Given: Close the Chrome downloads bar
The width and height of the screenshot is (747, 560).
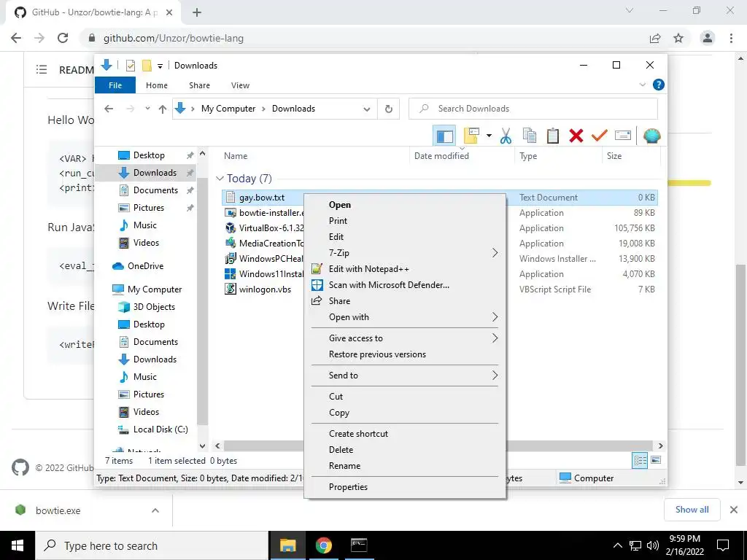Looking at the screenshot, I should tap(734, 510).
